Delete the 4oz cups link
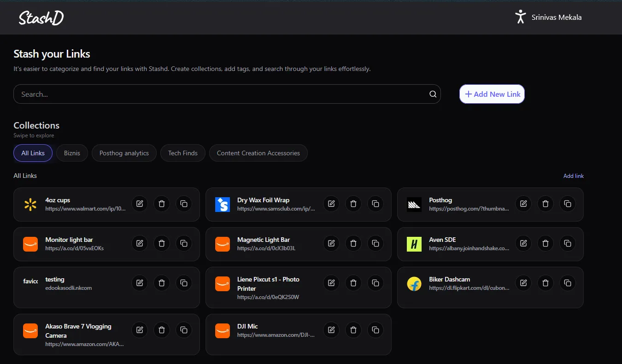This screenshot has width=622, height=364. coord(162,204)
